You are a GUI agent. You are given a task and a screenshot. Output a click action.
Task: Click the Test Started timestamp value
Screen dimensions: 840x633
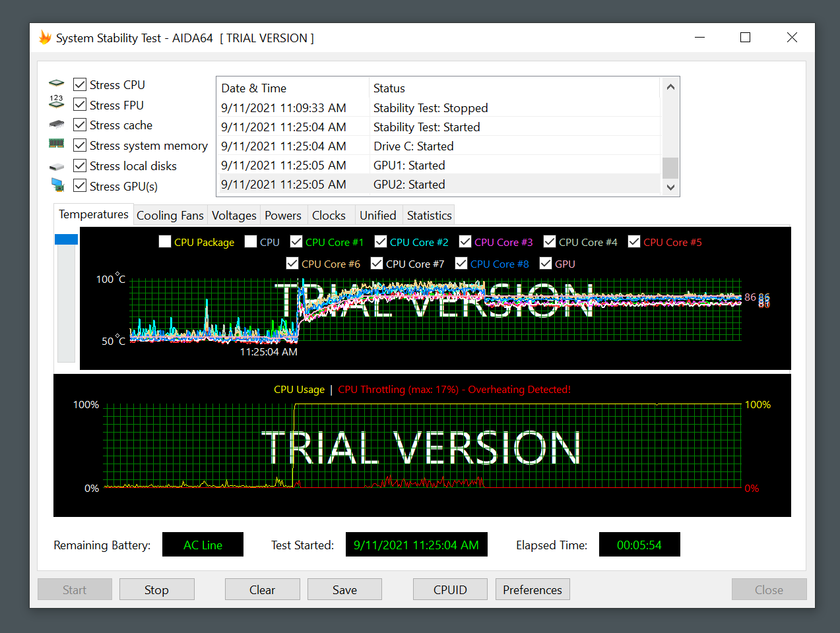pyautogui.click(x=416, y=545)
